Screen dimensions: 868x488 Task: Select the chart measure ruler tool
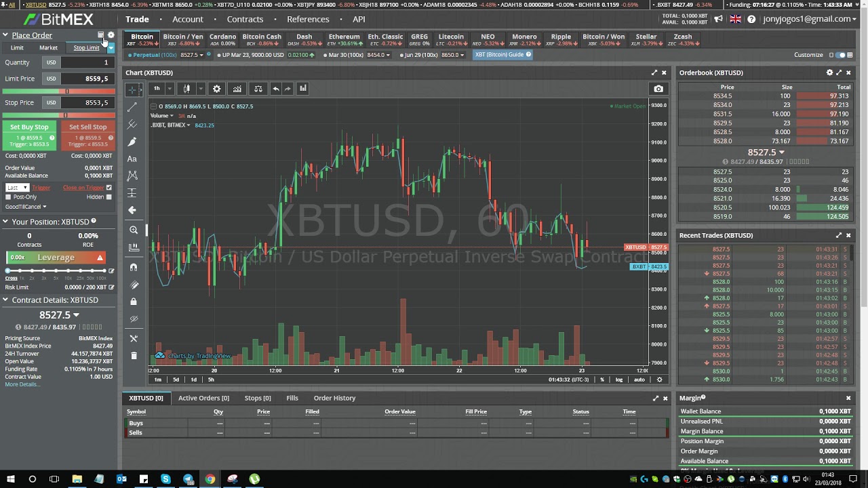pyautogui.click(x=134, y=247)
